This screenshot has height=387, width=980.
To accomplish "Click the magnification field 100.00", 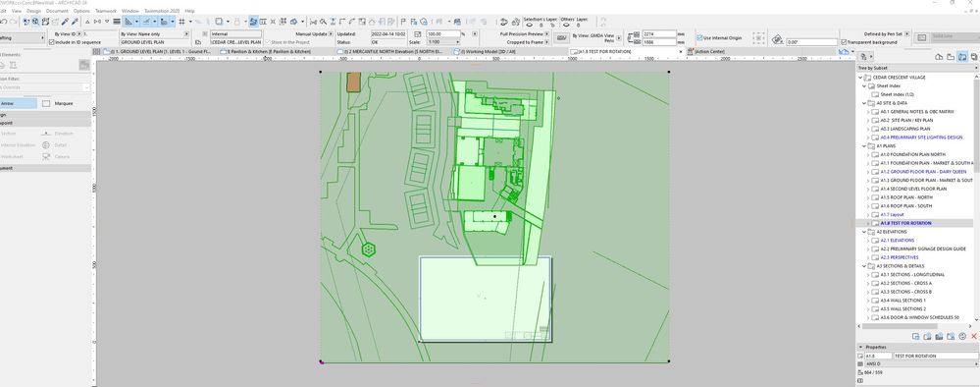I will [443, 33].
